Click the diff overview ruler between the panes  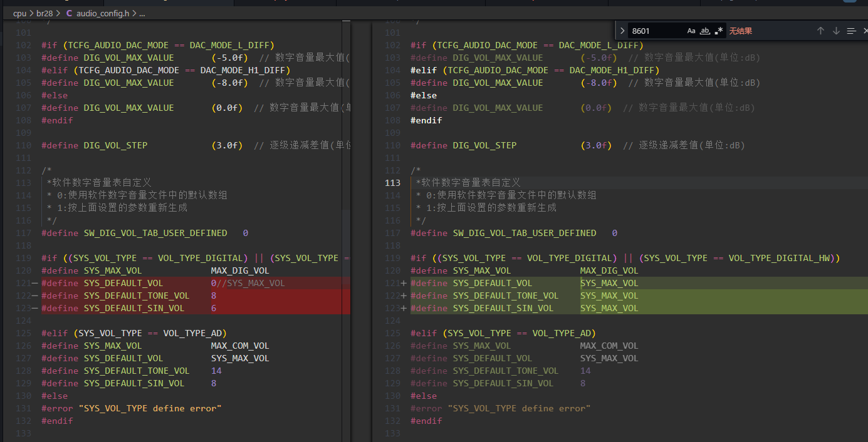point(347,230)
